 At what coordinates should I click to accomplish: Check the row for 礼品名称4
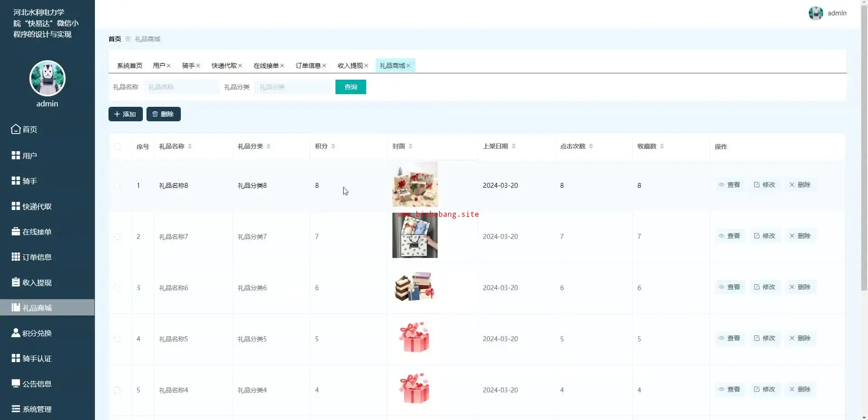[x=118, y=390]
